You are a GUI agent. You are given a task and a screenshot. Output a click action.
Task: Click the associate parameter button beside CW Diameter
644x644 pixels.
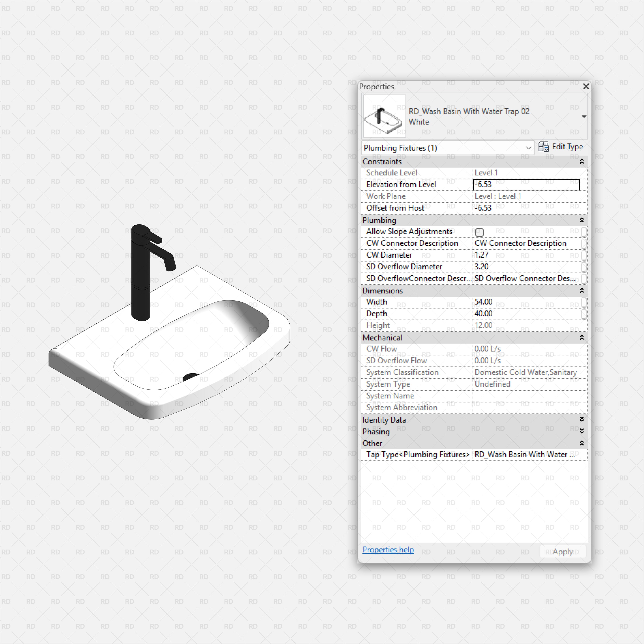point(584,255)
